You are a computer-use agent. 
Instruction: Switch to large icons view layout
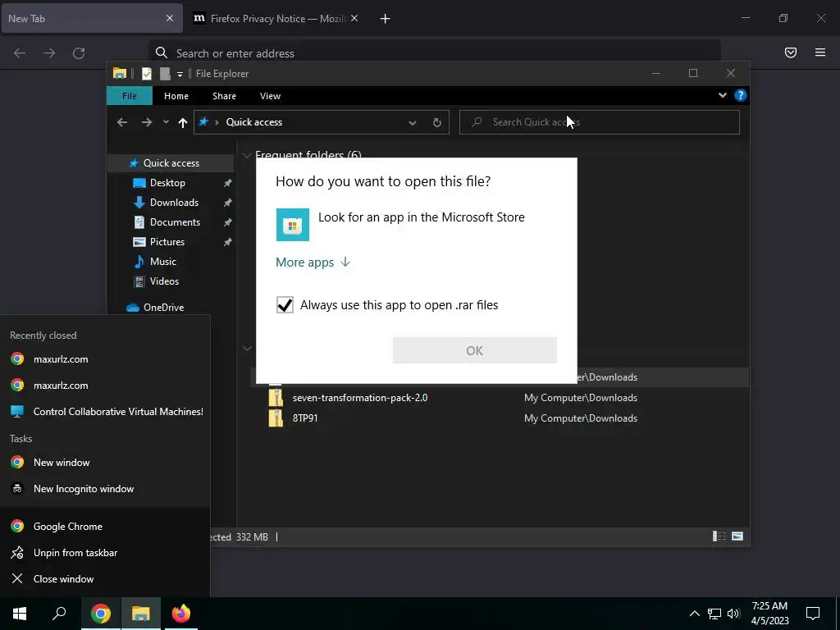tap(737, 536)
